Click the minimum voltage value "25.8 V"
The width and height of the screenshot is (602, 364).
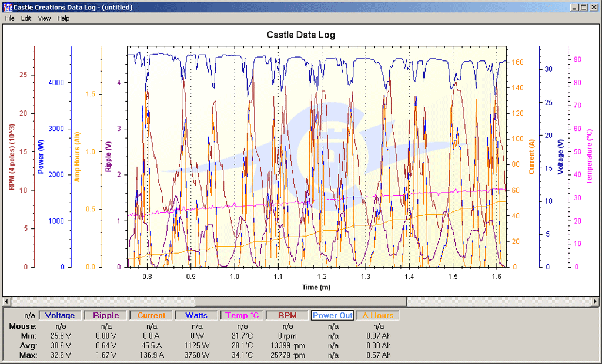click(61, 336)
